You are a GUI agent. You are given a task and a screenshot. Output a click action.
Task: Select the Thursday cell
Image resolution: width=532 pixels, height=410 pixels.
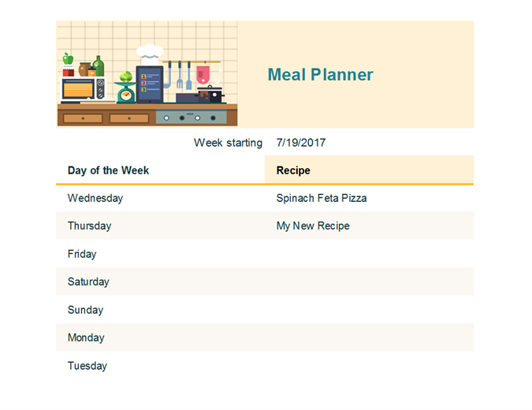click(x=89, y=225)
